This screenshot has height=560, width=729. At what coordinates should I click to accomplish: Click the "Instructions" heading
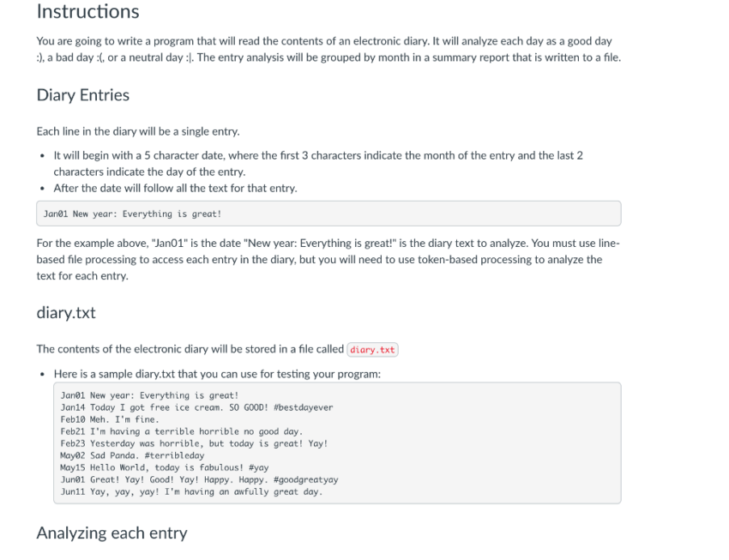click(87, 12)
